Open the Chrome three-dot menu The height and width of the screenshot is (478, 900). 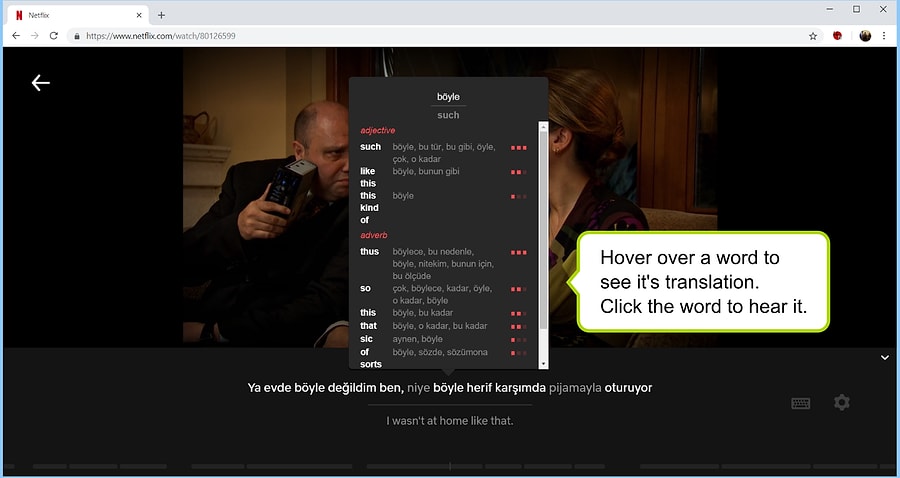884,36
